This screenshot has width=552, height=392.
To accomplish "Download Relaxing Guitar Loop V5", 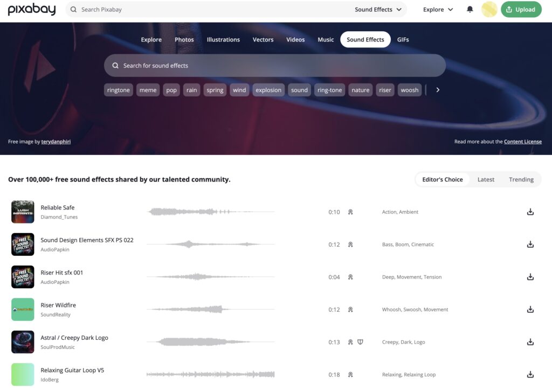I will (530, 374).
